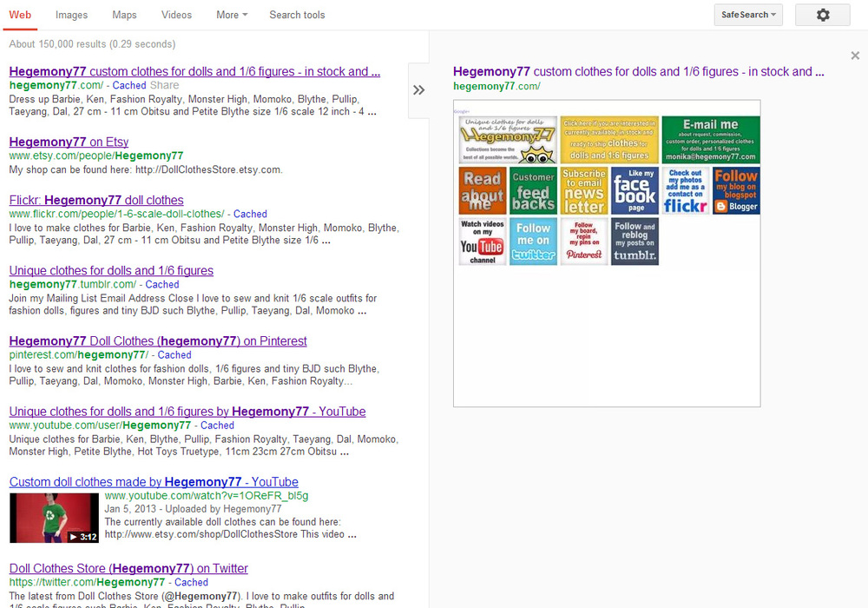
Task: Select the Web tab
Action: click(x=20, y=15)
